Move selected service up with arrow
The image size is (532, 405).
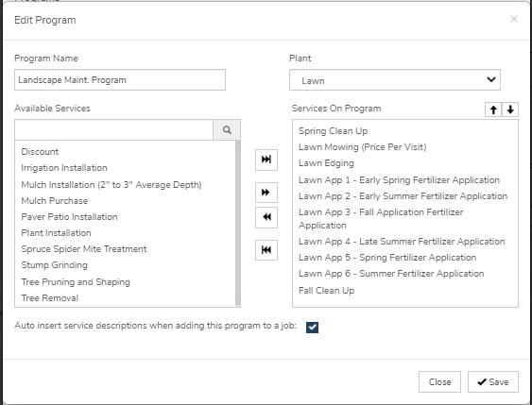[x=493, y=110]
